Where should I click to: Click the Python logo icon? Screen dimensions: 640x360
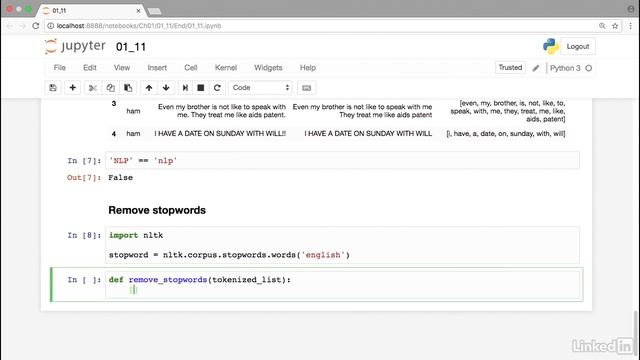pyautogui.click(x=551, y=46)
